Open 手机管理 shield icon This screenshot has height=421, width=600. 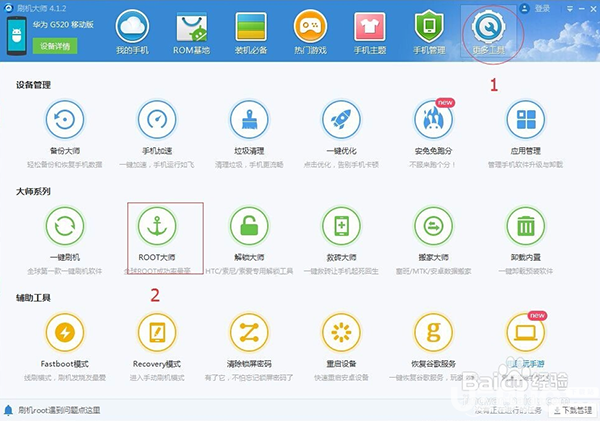coord(429,26)
